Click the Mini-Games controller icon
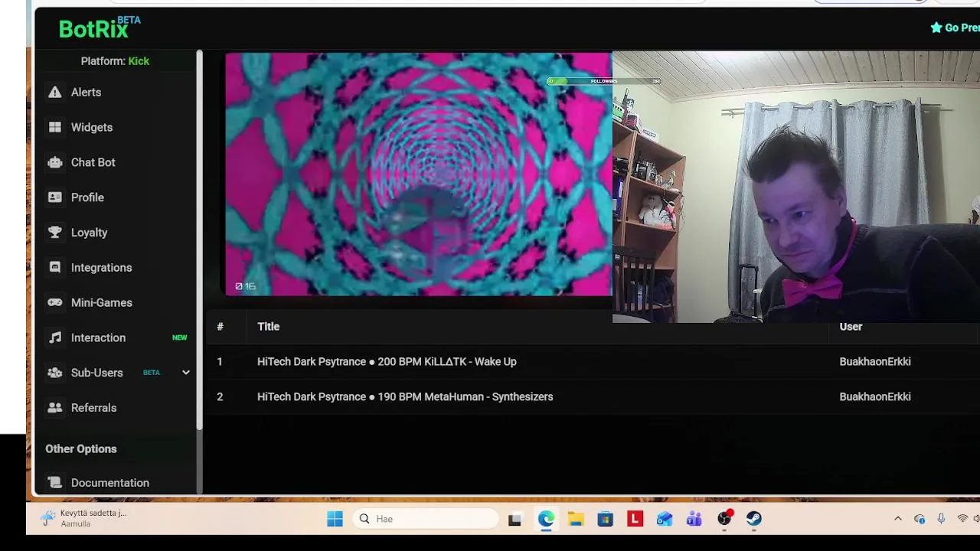Image resolution: width=980 pixels, height=551 pixels. tap(55, 303)
